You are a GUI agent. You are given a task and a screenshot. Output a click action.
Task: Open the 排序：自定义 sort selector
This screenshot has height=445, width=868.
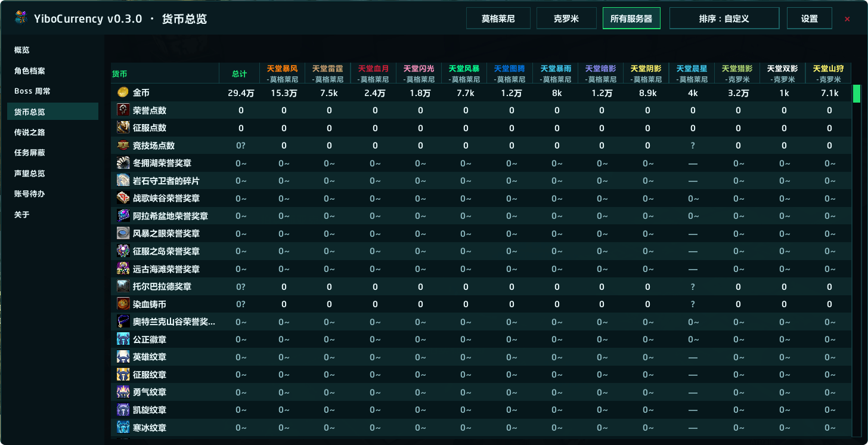(x=724, y=18)
